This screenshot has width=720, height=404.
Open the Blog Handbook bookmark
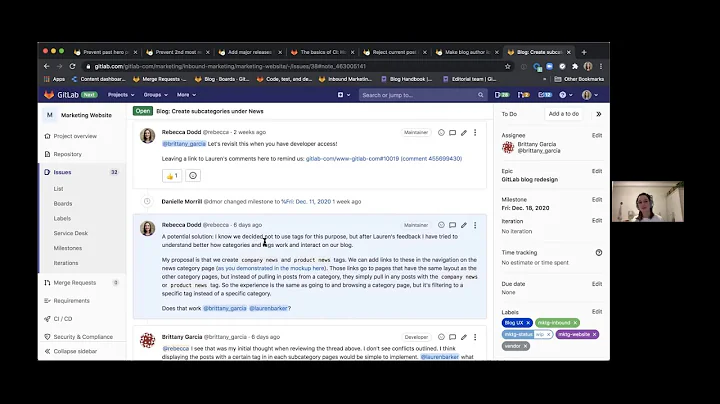(x=406, y=79)
